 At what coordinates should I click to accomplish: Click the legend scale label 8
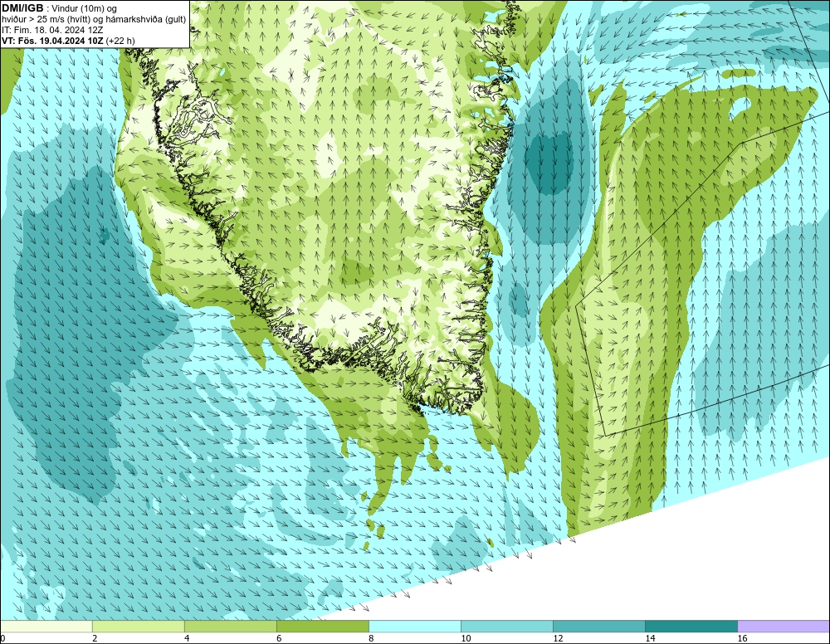coord(371,638)
